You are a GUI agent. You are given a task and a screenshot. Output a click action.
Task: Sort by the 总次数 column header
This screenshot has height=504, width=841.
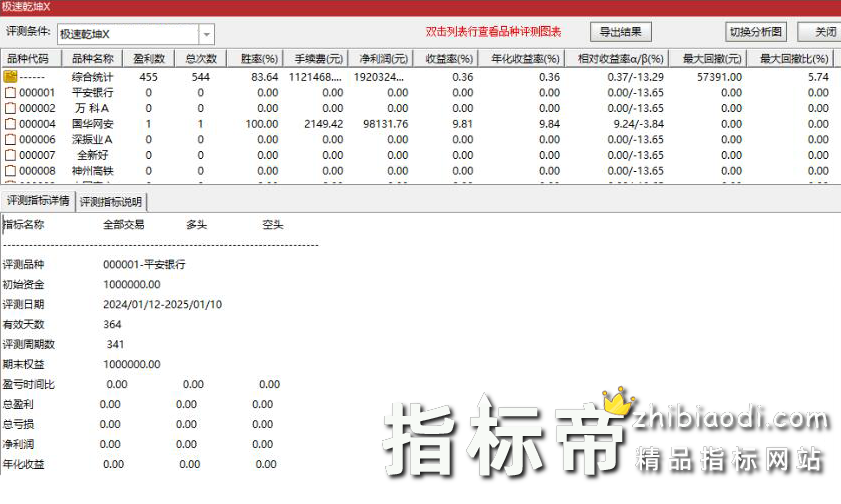point(201,58)
